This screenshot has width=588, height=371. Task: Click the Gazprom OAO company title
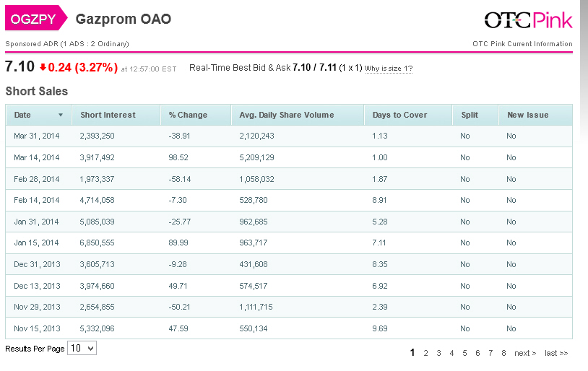pyautogui.click(x=124, y=19)
